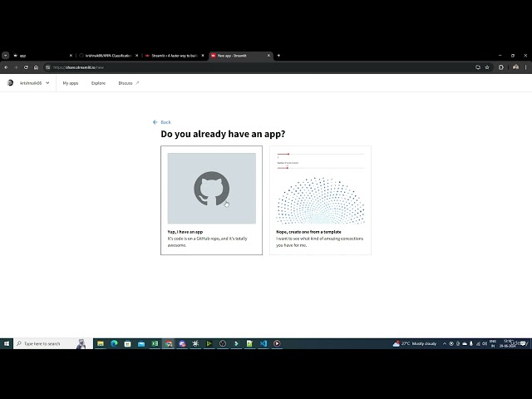
Task: Open the Discuss external link
Action: [129, 83]
